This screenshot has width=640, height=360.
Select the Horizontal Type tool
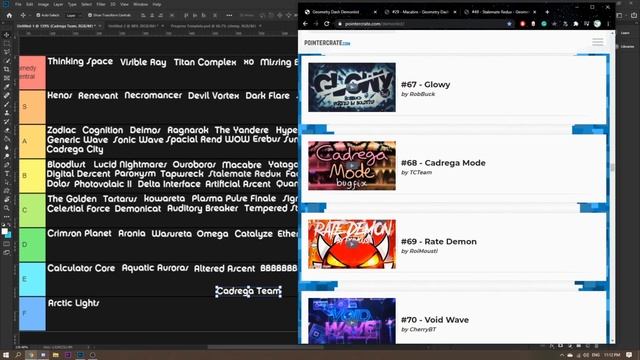click(x=7, y=173)
